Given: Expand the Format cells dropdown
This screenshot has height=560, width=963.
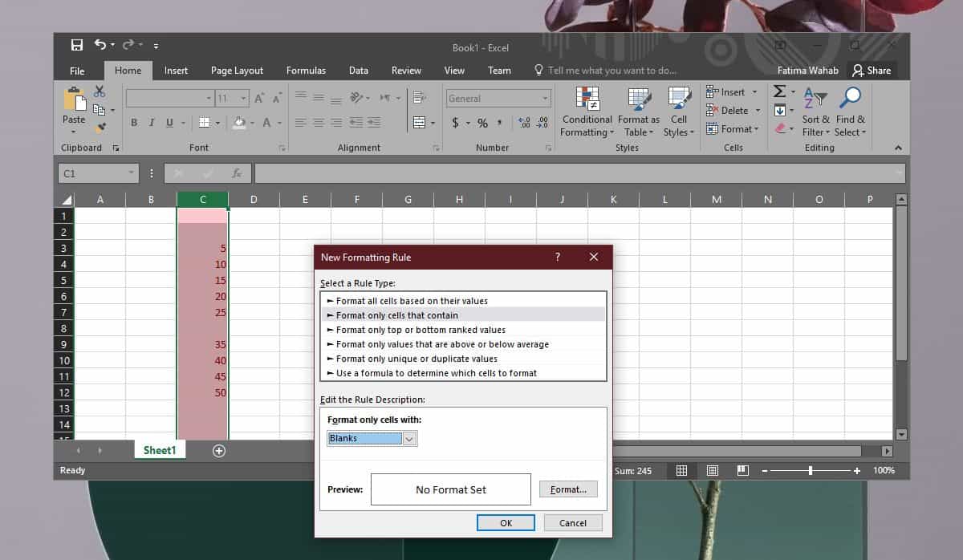Looking at the screenshot, I should coord(755,129).
